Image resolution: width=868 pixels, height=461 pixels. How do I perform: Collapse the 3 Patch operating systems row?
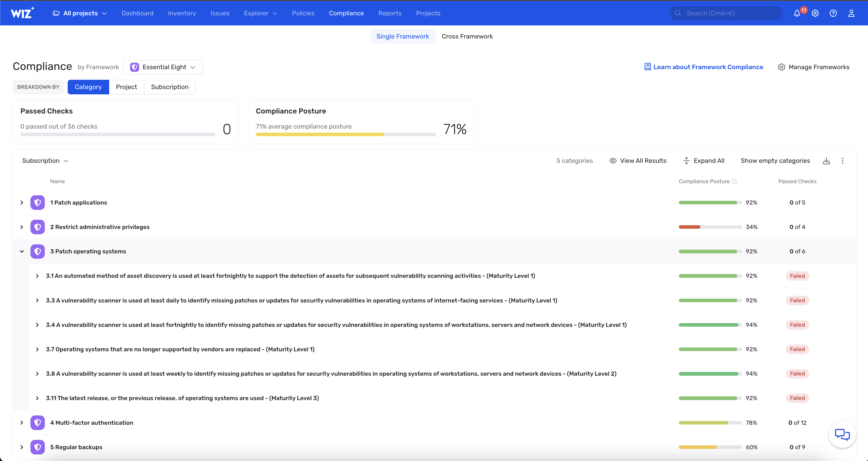click(x=22, y=251)
